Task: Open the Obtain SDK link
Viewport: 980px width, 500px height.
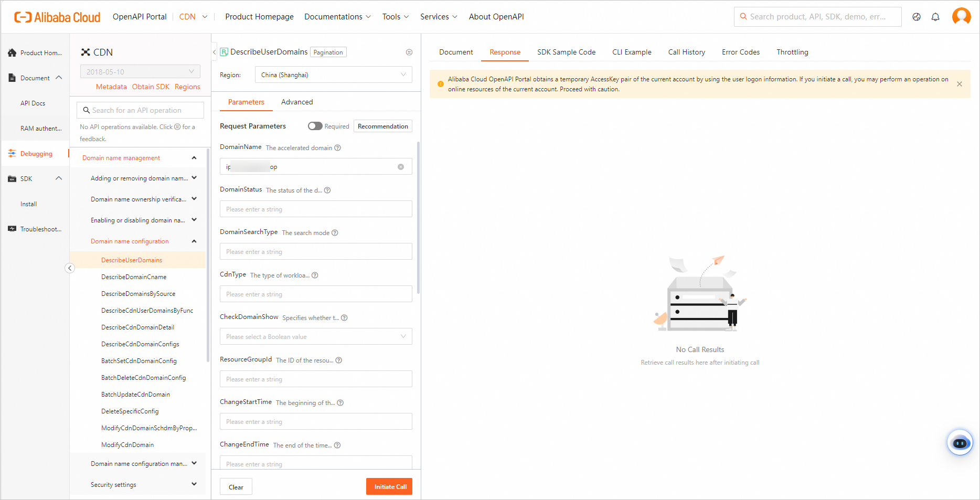Action: 151,87
